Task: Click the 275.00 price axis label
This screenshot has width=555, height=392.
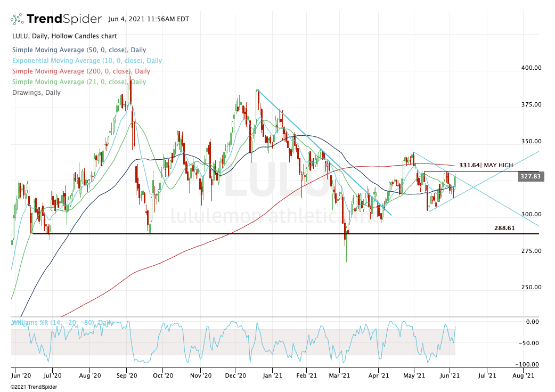Action: (x=531, y=251)
